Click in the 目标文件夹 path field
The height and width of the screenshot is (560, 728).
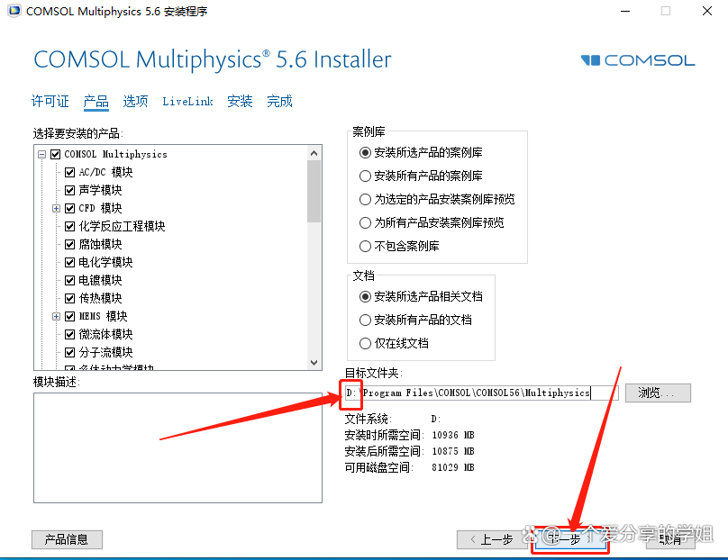tap(481, 393)
